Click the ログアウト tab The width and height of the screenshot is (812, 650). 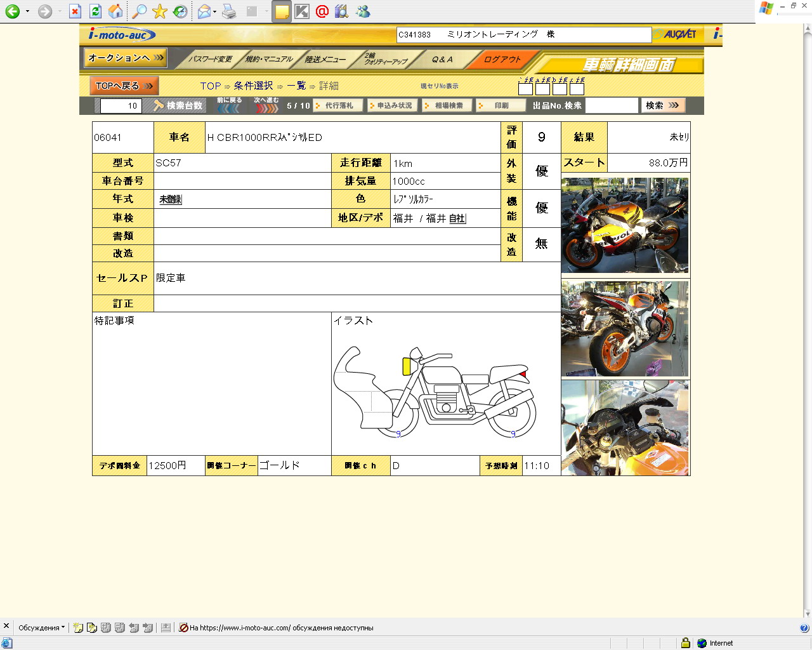click(x=502, y=59)
